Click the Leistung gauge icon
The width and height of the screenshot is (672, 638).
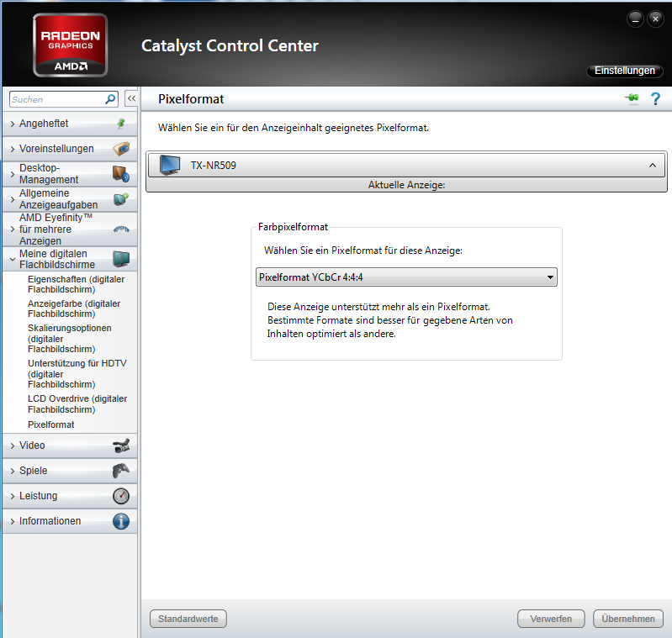121,496
